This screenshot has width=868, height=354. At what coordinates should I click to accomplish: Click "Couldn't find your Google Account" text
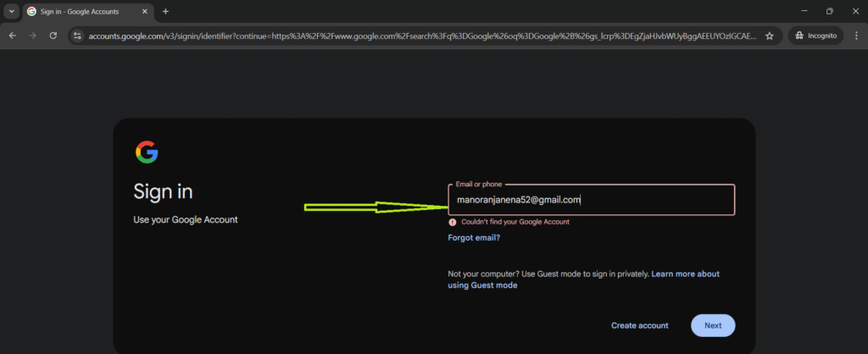[515, 222]
